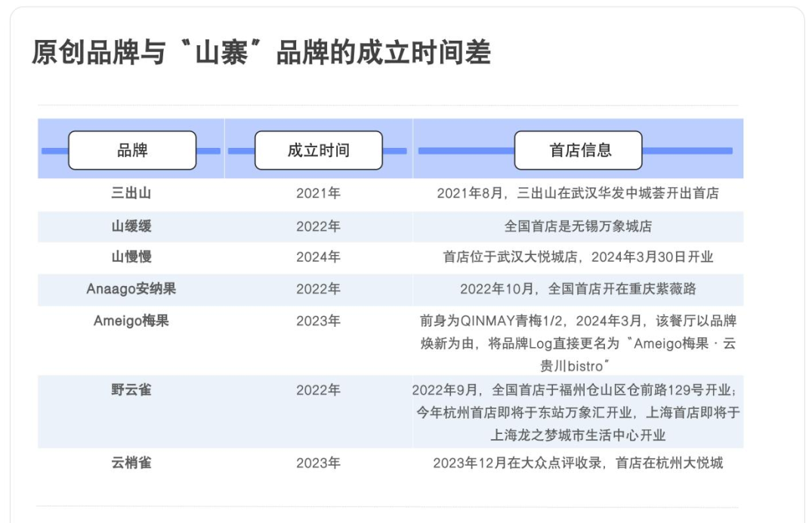Select the 山慢慢 brand cell

tap(131, 257)
